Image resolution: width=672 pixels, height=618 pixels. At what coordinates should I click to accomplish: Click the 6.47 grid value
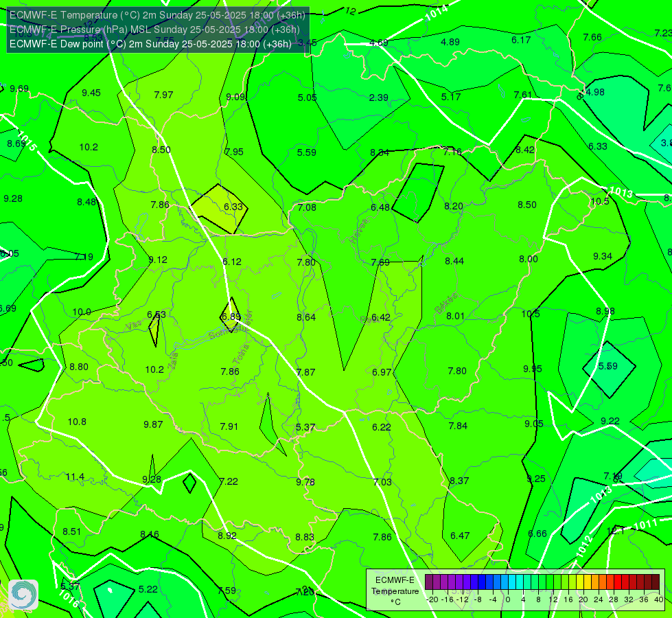pyautogui.click(x=460, y=536)
